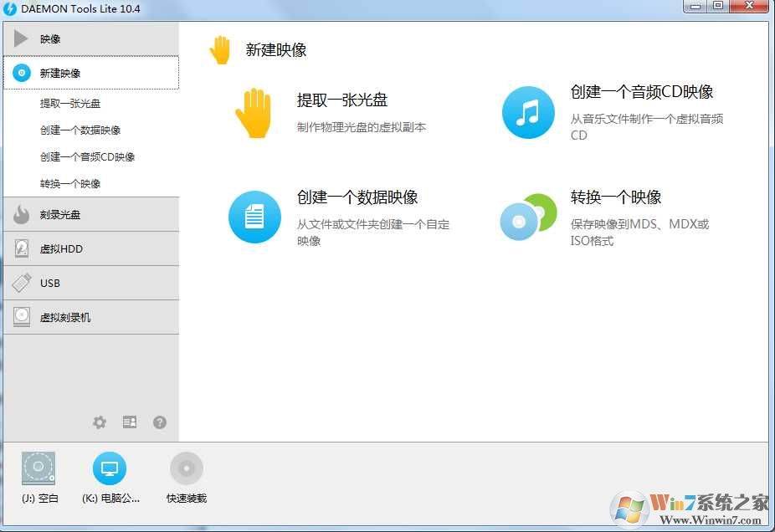The width and height of the screenshot is (775, 532).
Task: Click the two-disc convert image icon
Action: click(x=528, y=217)
